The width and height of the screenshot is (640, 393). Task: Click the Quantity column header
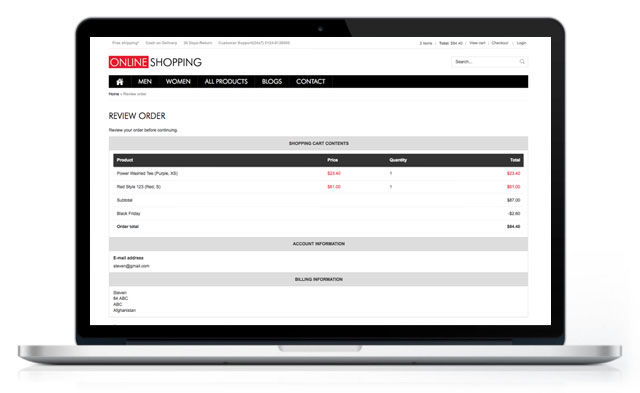click(x=398, y=160)
